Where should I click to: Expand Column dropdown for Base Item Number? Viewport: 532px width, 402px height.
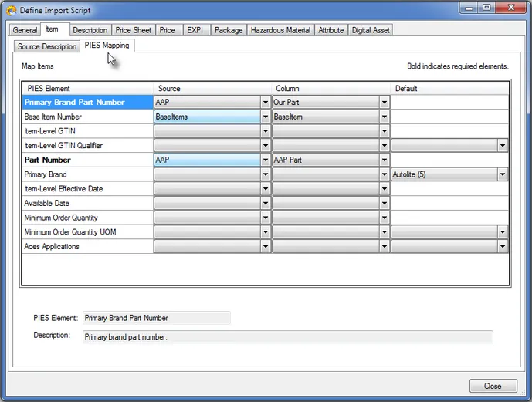click(x=385, y=117)
